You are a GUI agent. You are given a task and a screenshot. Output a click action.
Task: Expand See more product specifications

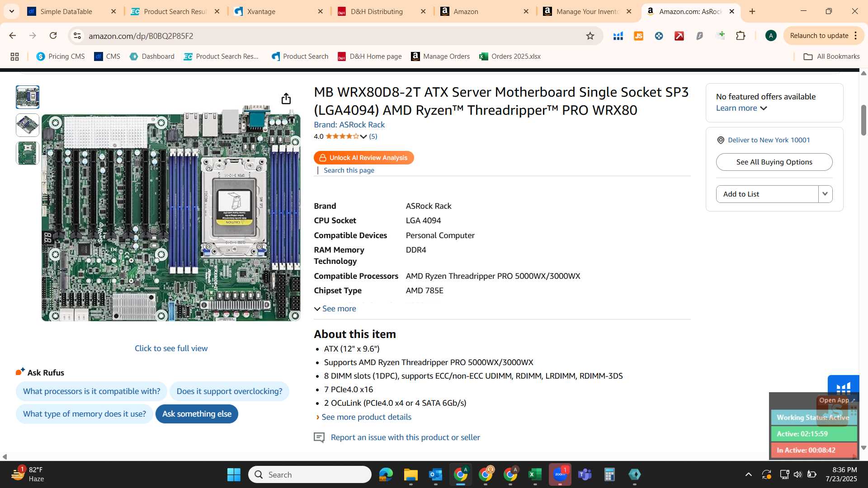tap(335, 309)
